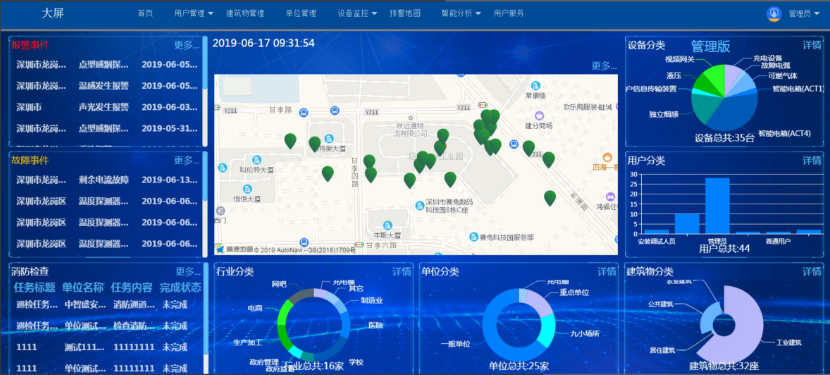Image resolution: width=830 pixels, height=375 pixels.
Task: Click the 单位名称 column header
Action: click(x=83, y=288)
